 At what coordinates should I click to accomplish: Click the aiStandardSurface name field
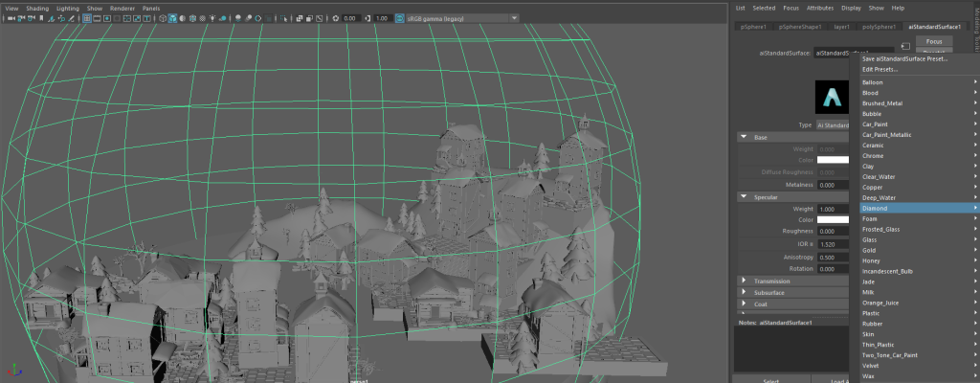854,54
